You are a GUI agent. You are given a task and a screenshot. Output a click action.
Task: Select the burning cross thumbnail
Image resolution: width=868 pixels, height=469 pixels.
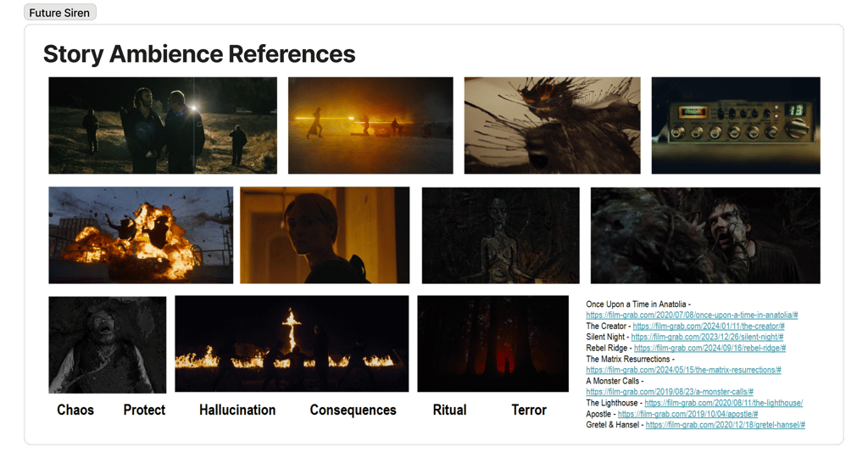[292, 343]
